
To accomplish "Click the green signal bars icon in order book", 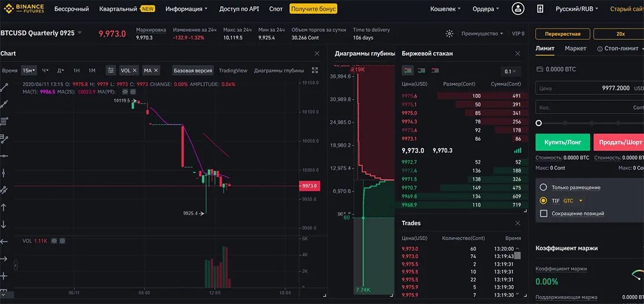I will [x=518, y=151].
